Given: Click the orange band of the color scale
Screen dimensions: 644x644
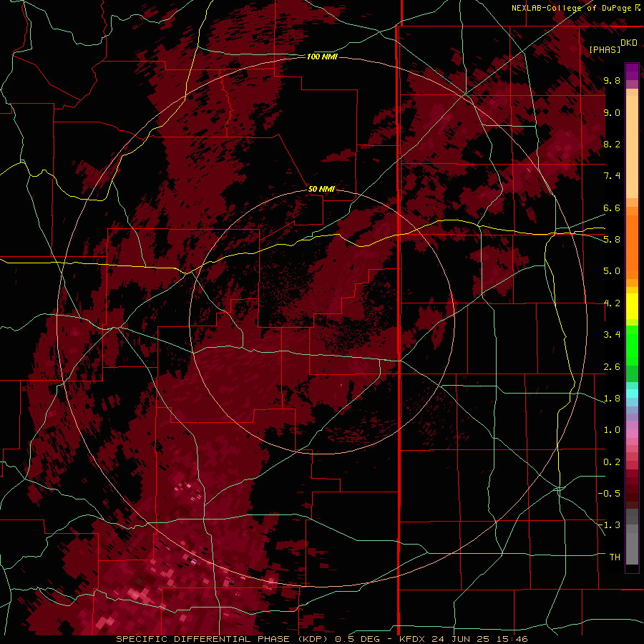Looking at the screenshot, I should point(632,246).
